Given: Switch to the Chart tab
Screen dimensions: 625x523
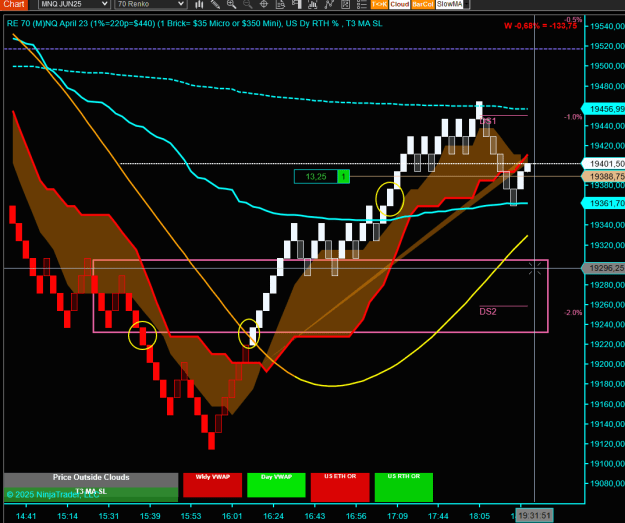Looking at the screenshot, I should point(14,4).
